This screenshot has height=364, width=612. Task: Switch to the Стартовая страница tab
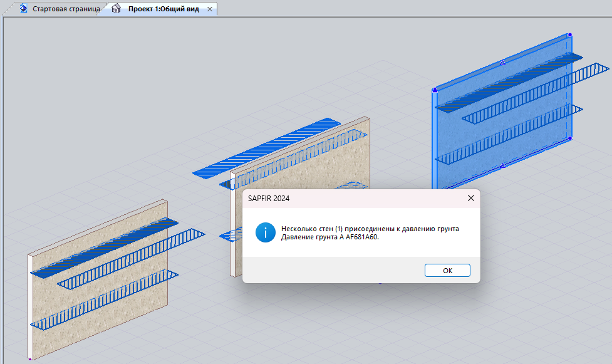(x=66, y=9)
